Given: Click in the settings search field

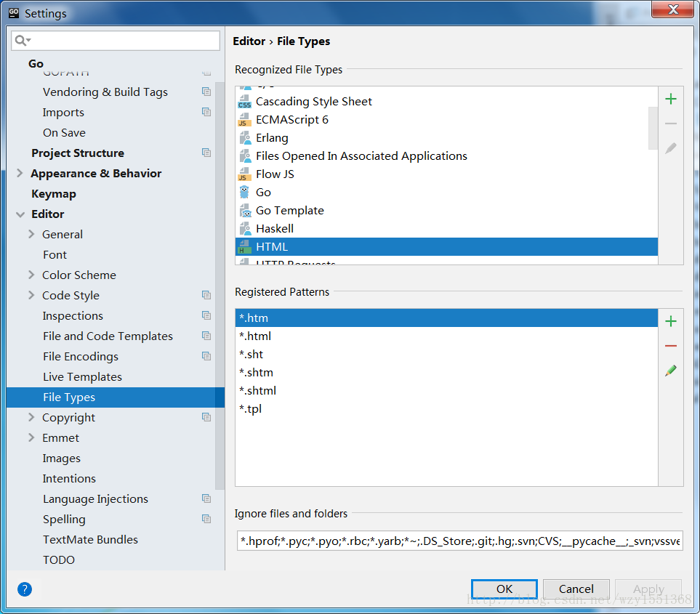Looking at the screenshot, I should 116,41.
